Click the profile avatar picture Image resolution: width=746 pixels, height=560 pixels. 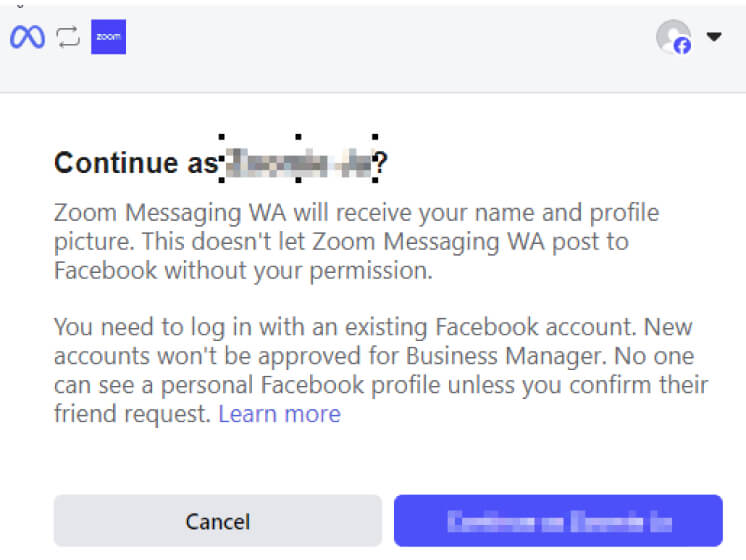pyautogui.click(x=671, y=35)
